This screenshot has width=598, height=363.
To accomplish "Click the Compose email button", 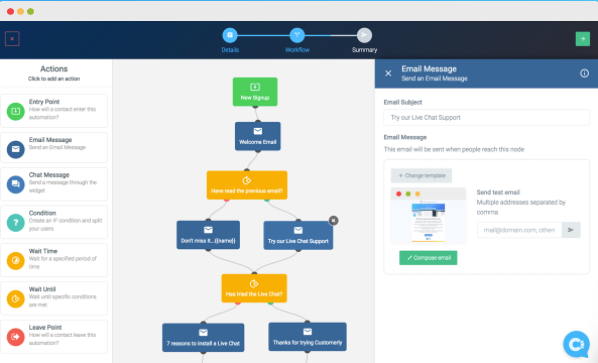I will point(428,258).
